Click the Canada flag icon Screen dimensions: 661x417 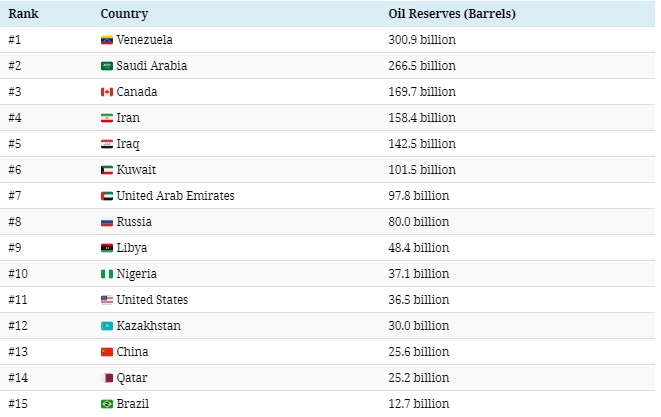click(x=107, y=92)
